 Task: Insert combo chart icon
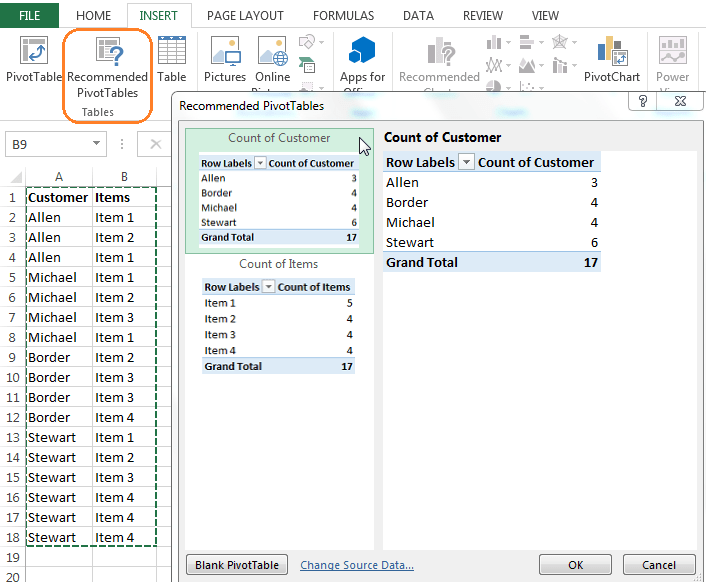pyautogui.click(x=560, y=65)
